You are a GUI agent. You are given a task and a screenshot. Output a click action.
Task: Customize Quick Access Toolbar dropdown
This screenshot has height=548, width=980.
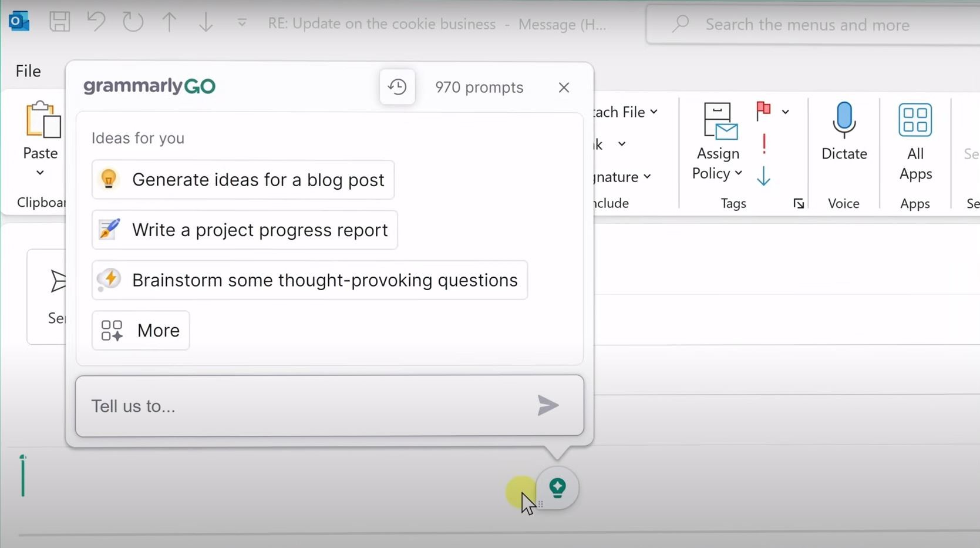(241, 23)
